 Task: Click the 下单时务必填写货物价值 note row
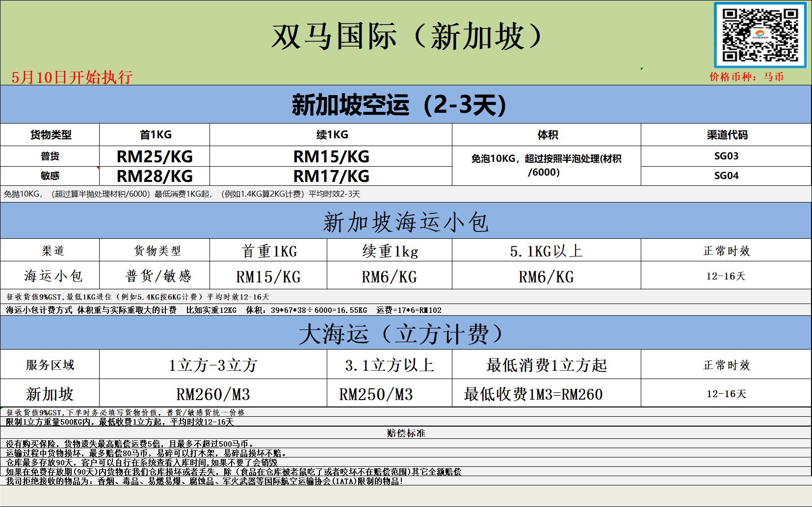(405, 412)
